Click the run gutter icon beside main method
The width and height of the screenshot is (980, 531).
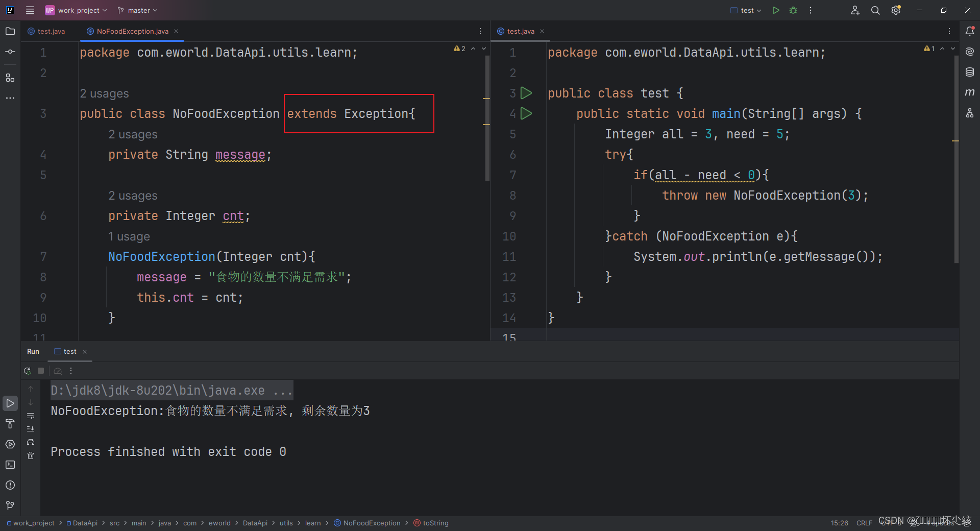point(526,113)
